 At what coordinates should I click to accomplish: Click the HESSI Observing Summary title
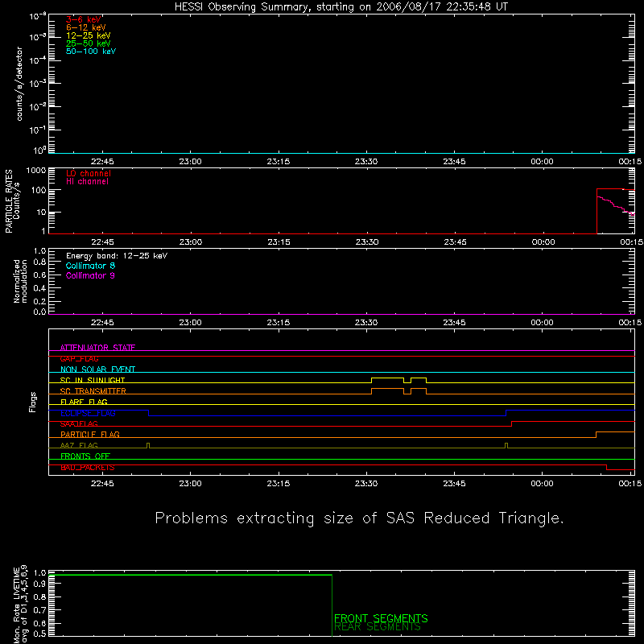(x=341, y=7)
